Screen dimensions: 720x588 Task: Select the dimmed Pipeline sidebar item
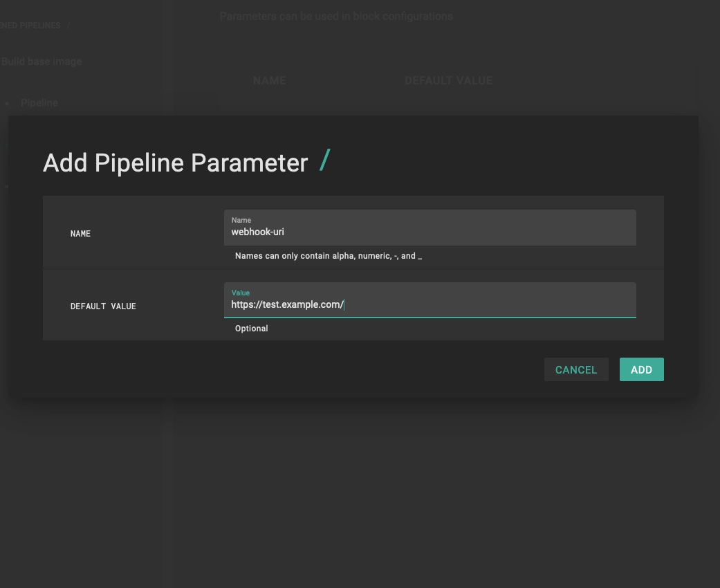click(x=39, y=103)
